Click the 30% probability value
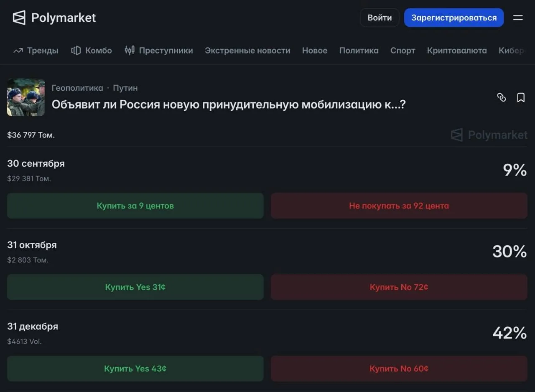Screen dimensions: 535x392 coord(510,252)
